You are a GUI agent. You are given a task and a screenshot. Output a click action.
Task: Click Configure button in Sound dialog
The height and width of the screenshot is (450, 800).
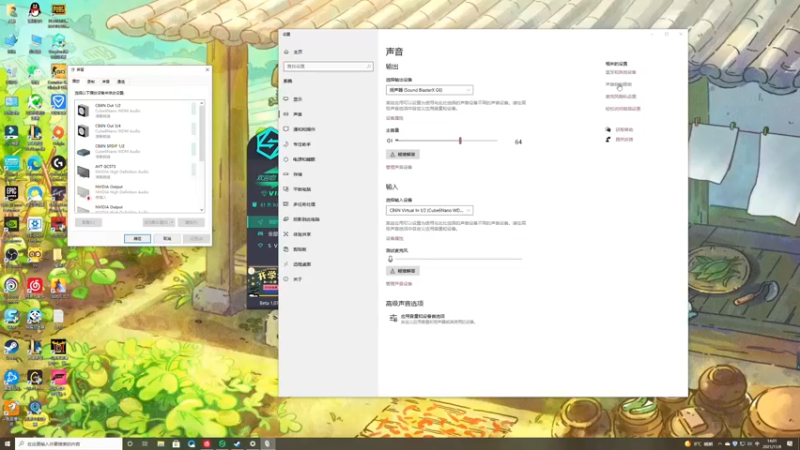[x=88, y=222]
